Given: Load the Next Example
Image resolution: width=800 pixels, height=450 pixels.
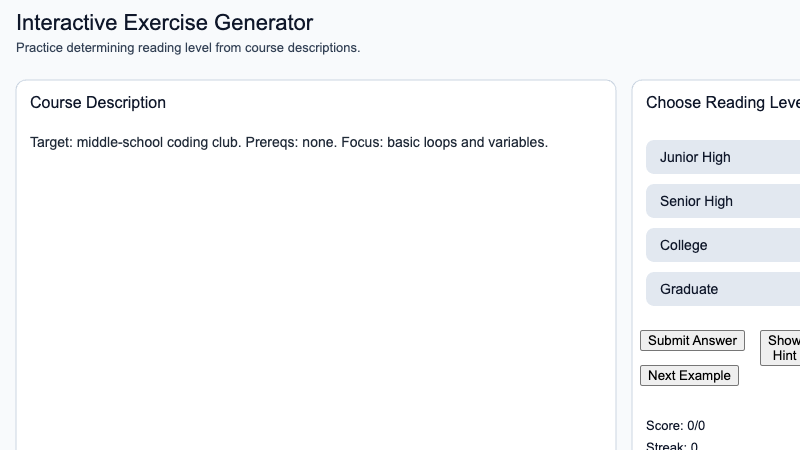Looking at the screenshot, I should point(689,376).
